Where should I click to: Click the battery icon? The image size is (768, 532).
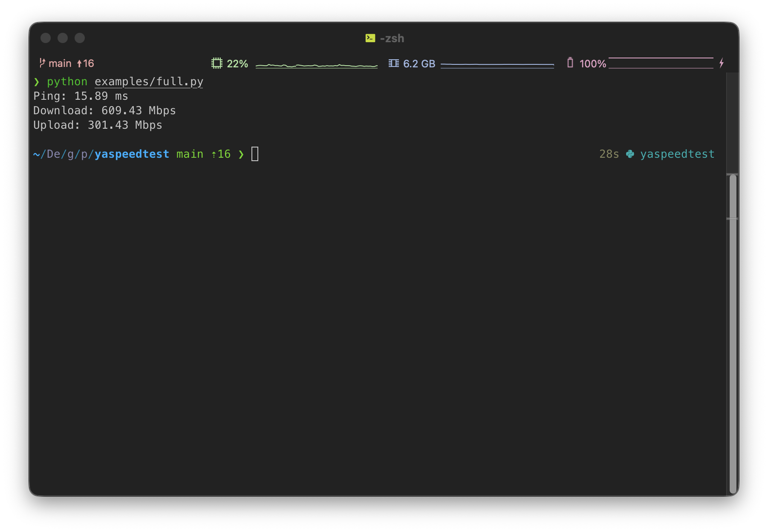click(x=570, y=63)
